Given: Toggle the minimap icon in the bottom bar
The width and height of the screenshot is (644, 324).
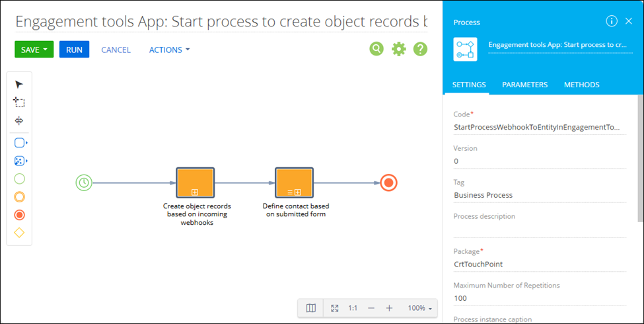Looking at the screenshot, I should coord(312,308).
